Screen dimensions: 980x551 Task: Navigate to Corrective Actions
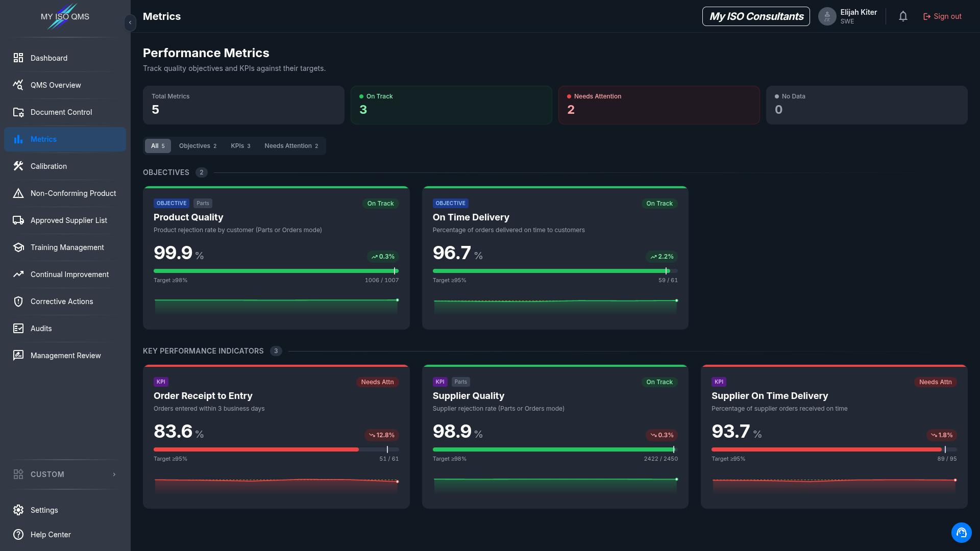(65, 302)
